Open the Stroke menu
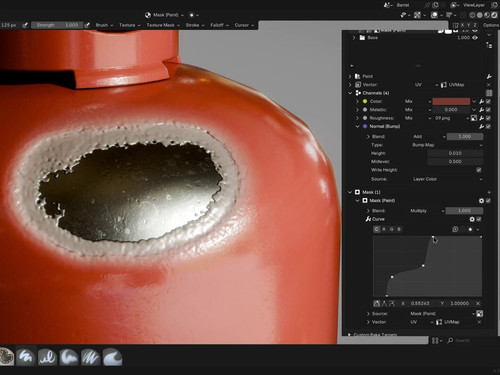Image resolution: width=500 pixels, height=375 pixels. coord(195,25)
